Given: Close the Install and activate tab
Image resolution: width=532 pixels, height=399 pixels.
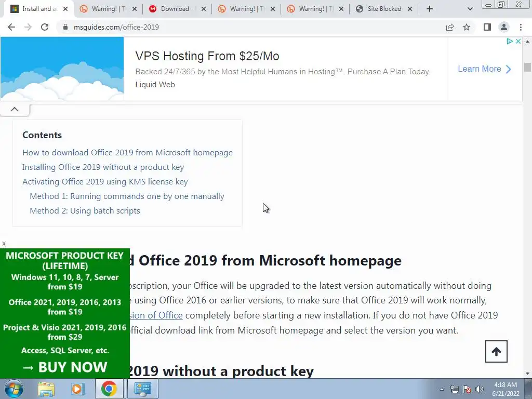Looking at the screenshot, I should click(x=65, y=9).
